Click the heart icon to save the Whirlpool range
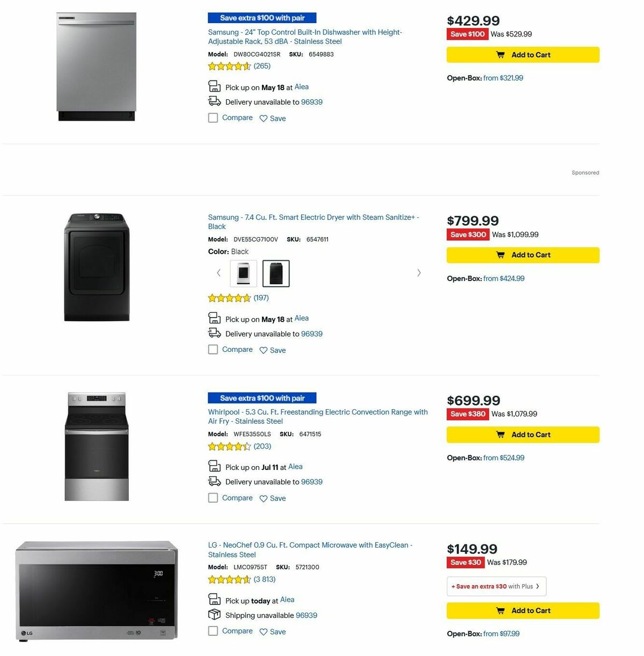 263,498
